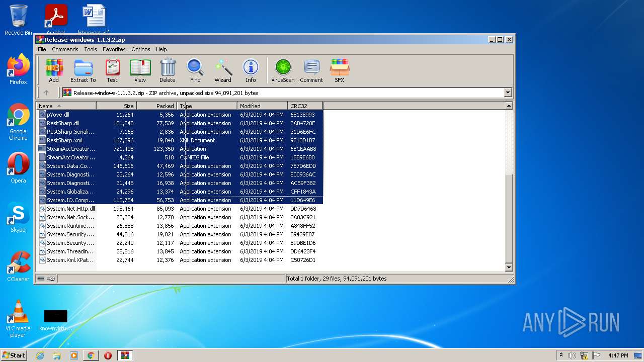The width and height of the screenshot is (644, 362).
Task: Select the knownvirtu... desktop file
Action: pos(55,320)
